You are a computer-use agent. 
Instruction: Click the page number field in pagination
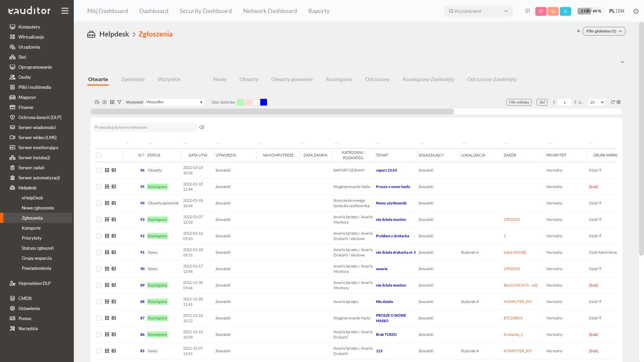565,102
